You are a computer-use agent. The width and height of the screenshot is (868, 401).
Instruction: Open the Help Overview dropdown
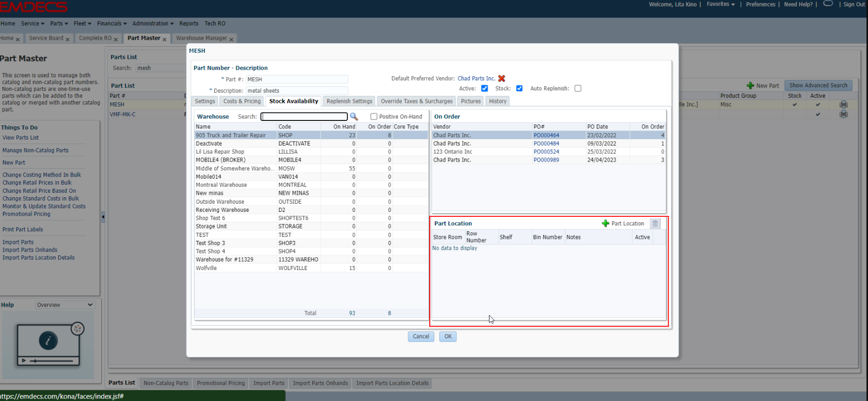pyautogui.click(x=65, y=305)
